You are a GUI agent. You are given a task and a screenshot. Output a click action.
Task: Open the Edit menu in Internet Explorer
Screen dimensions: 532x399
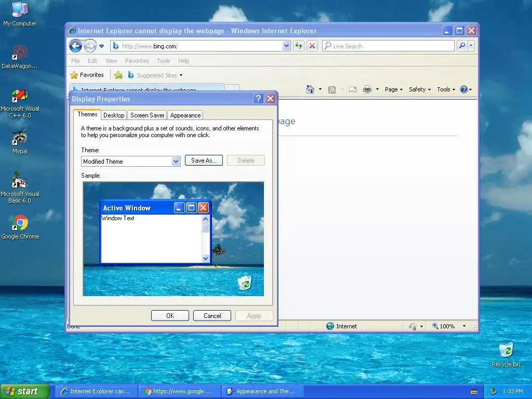click(92, 61)
